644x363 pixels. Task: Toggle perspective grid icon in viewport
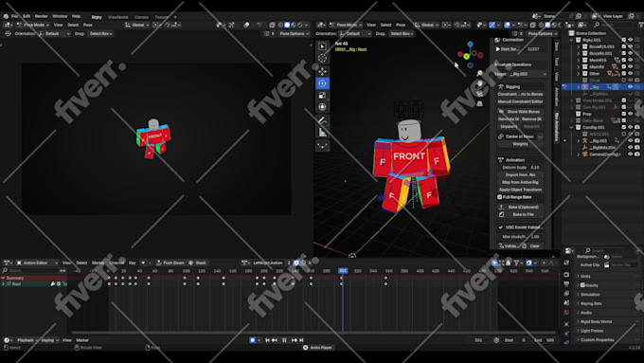point(479,103)
